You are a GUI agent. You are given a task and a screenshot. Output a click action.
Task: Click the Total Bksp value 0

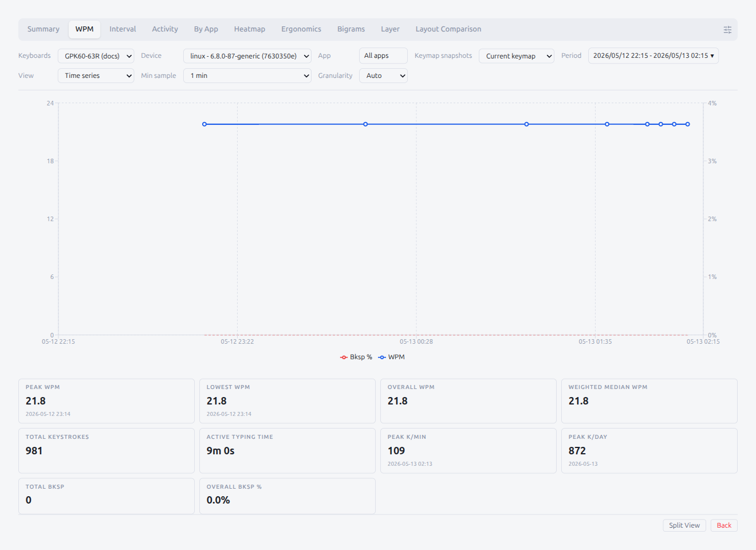[x=29, y=500]
